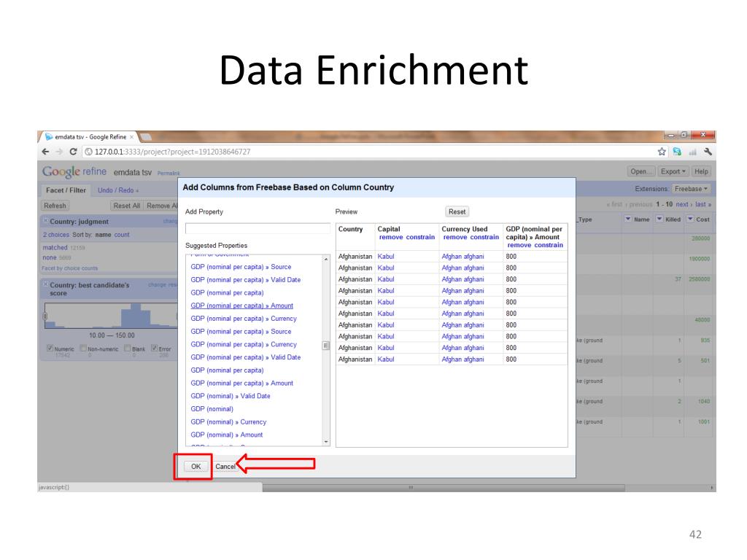
Task: Open the project Permalink
Action: click(x=169, y=174)
